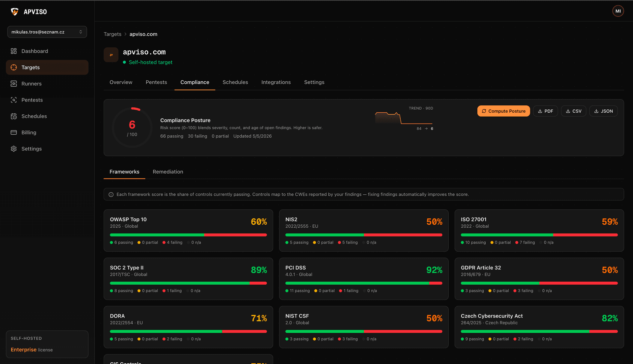Click the APVISO shield logo icon
Viewport: 633px width, 364px height.
(15, 12)
